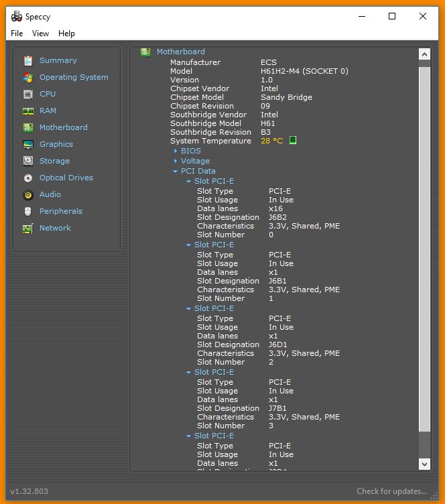Screen dimensions: 445x504
Task: Open the Graphics section
Action: [56, 144]
